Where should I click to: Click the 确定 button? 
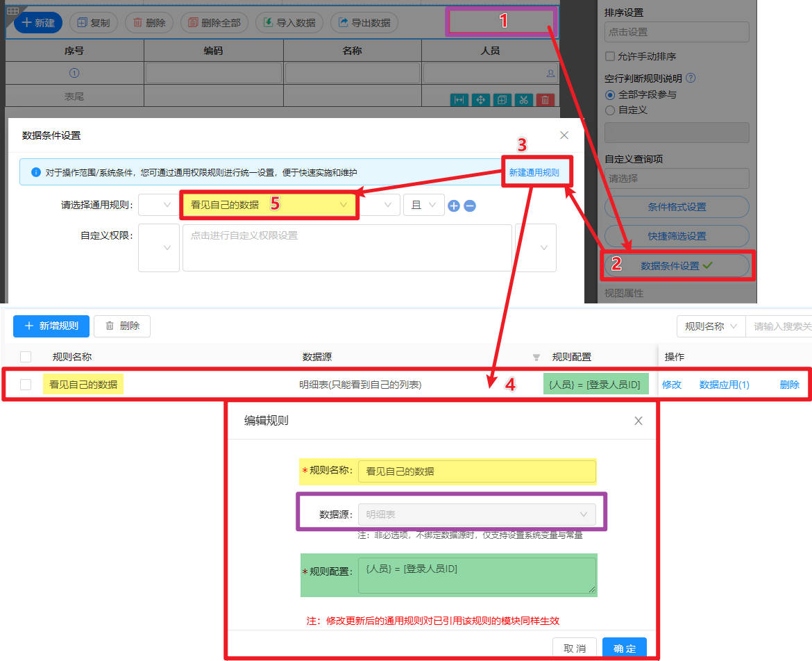click(x=625, y=648)
